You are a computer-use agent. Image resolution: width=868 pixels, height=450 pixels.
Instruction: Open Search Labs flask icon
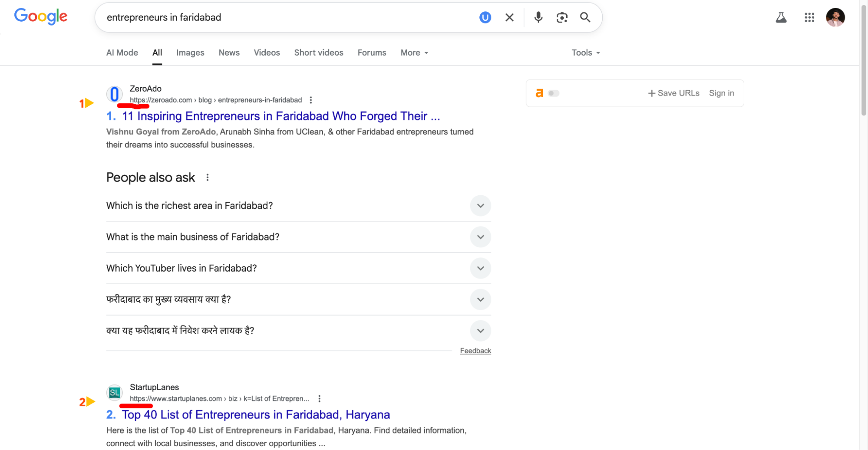click(x=781, y=17)
